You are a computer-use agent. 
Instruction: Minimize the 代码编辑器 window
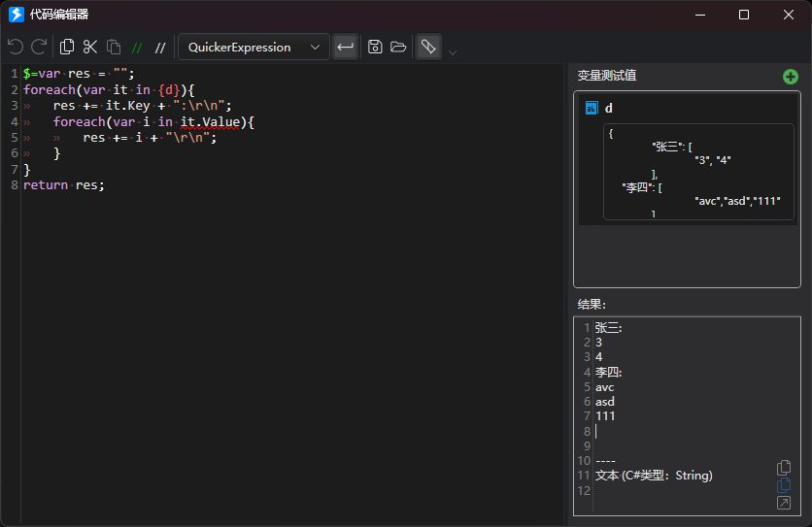pos(700,15)
